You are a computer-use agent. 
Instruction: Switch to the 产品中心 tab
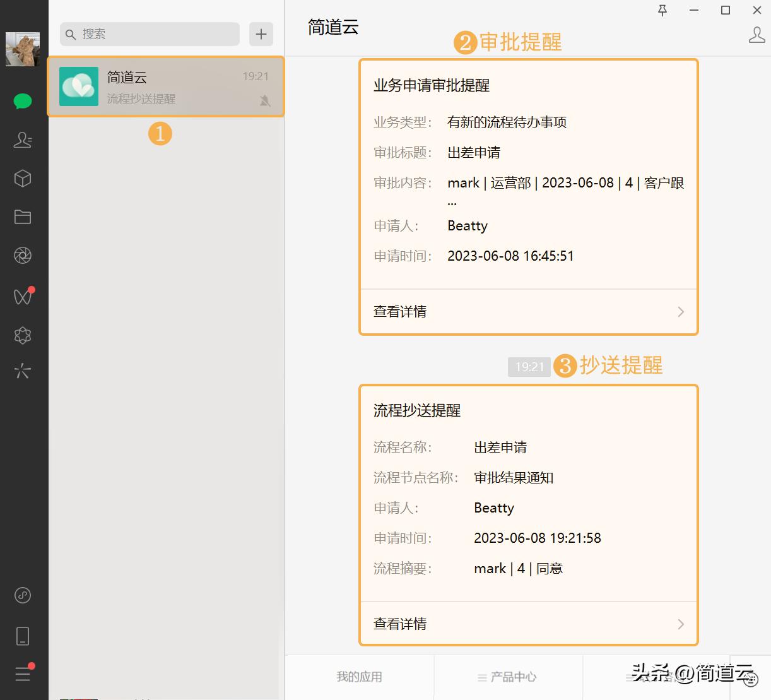[508, 677]
